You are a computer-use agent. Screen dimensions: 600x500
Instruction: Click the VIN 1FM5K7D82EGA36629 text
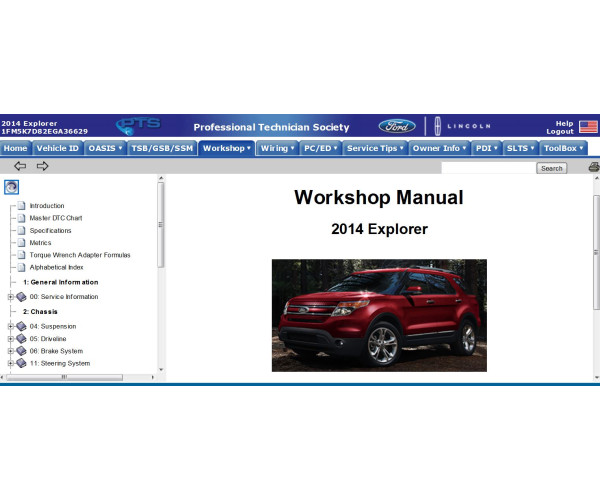(44, 131)
